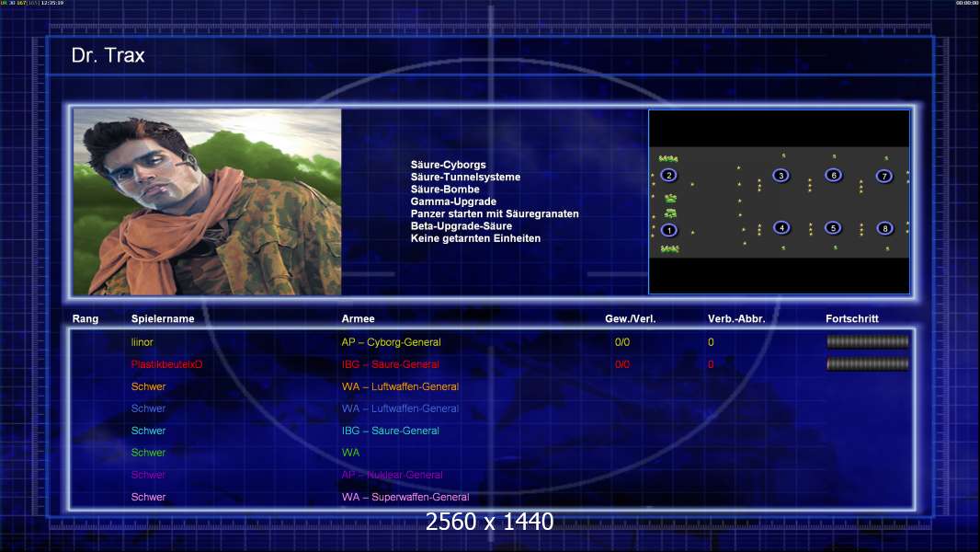This screenshot has height=552, width=980.
Task: Click liinor's loading progress bar
Action: coord(868,341)
